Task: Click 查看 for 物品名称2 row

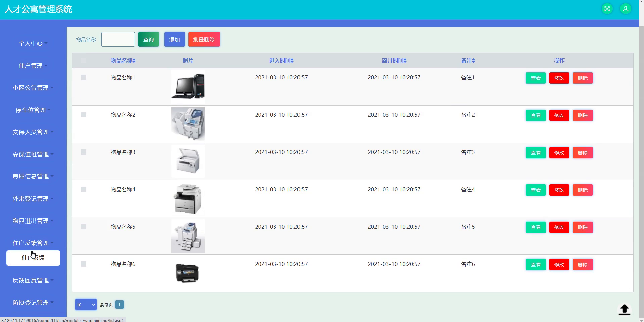Action: click(x=536, y=115)
